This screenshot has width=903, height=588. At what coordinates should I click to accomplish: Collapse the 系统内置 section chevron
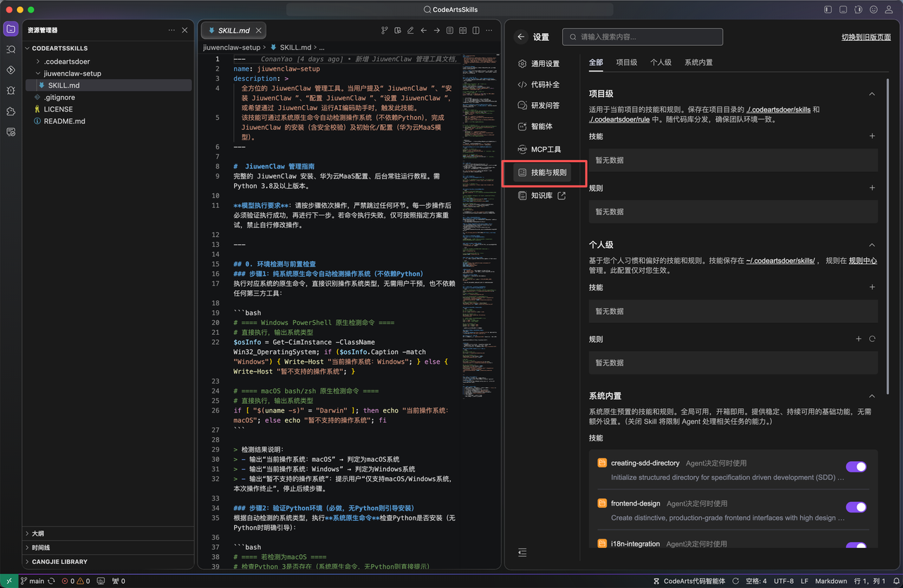(x=872, y=396)
